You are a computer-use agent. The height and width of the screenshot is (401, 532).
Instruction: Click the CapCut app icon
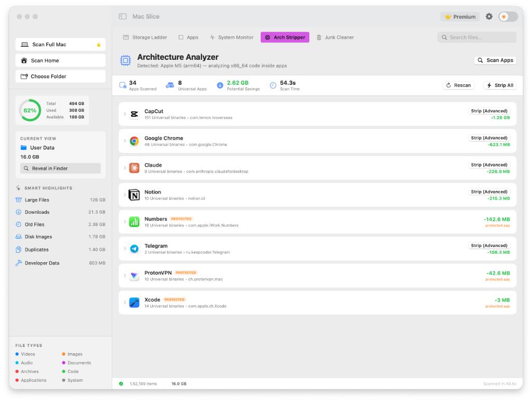pyautogui.click(x=135, y=114)
